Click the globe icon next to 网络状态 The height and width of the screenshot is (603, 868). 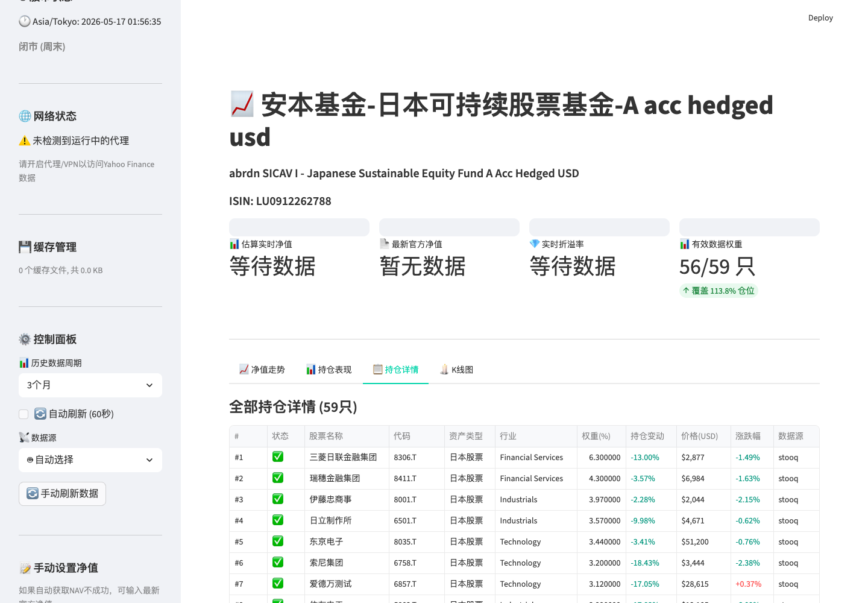coord(25,116)
